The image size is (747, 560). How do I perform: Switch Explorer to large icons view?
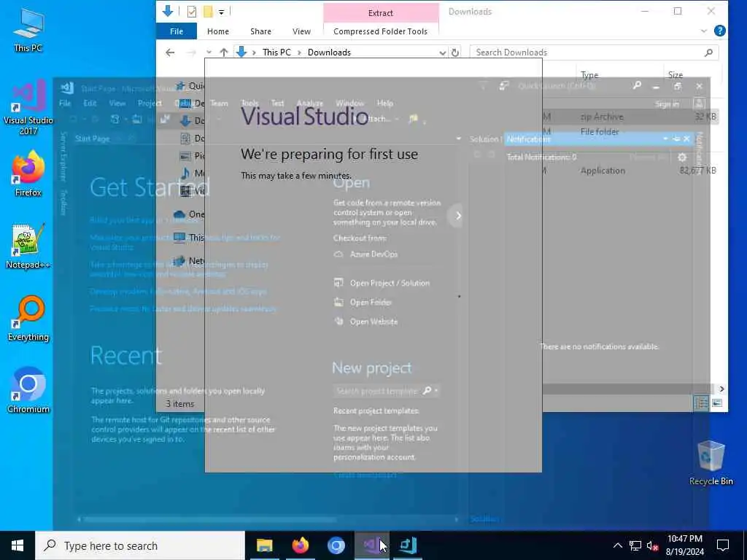tap(717, 402)
